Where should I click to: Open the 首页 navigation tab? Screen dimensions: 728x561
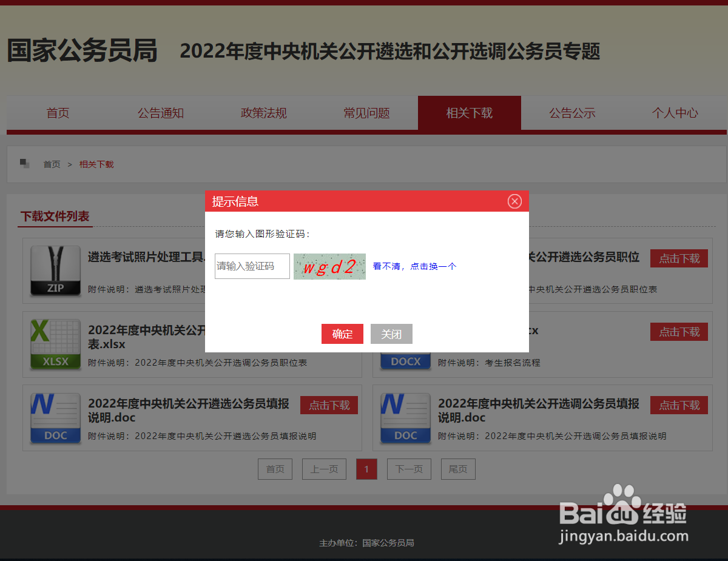pos(58,113)
